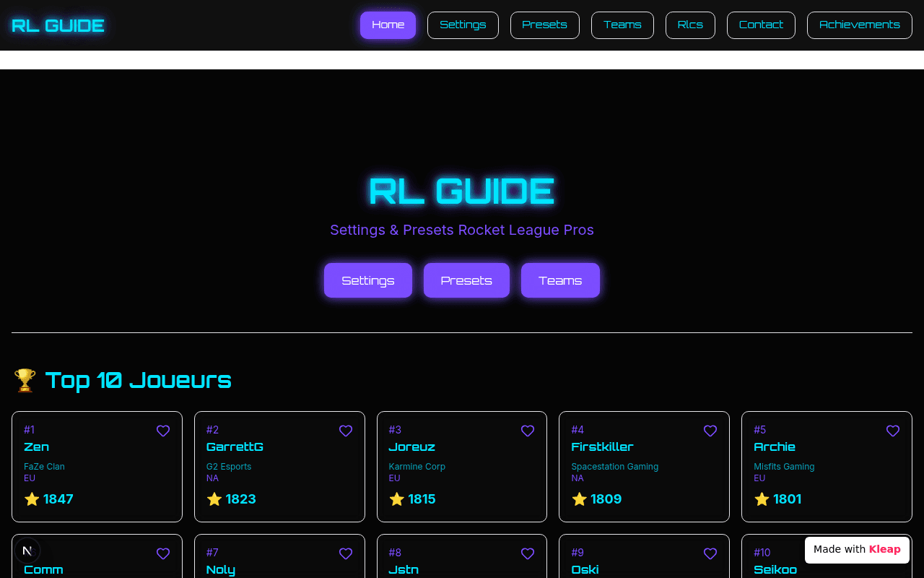924x578 pixels.
Task: Click the star icon next to 1815
Action: (397, 499)
